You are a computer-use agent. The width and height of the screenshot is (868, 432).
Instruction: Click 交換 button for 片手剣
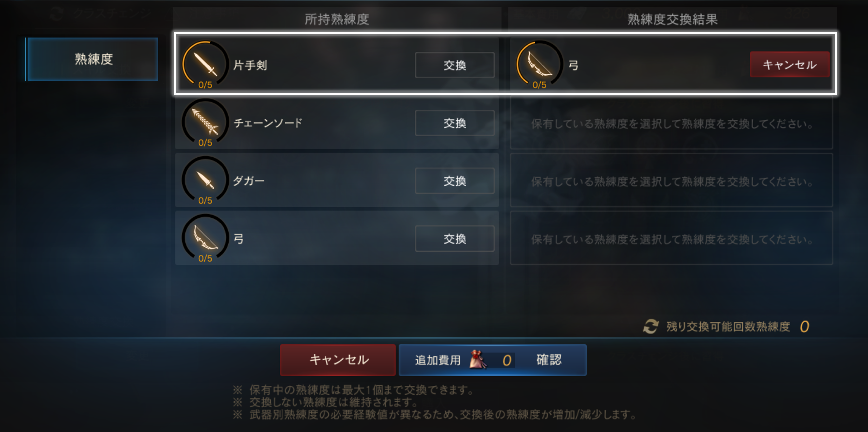pos(455,65)
